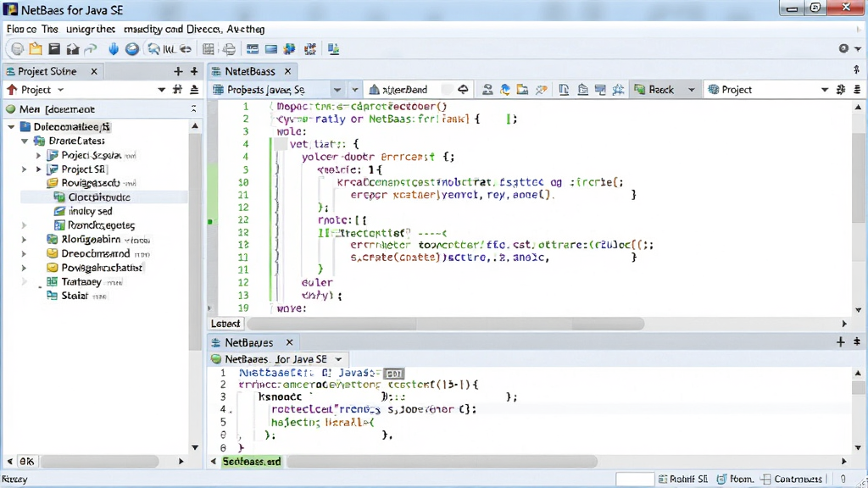Screen dimensions: 868x488
Task: Click the grid table icon in main toolbar
Action: (209, 49)
